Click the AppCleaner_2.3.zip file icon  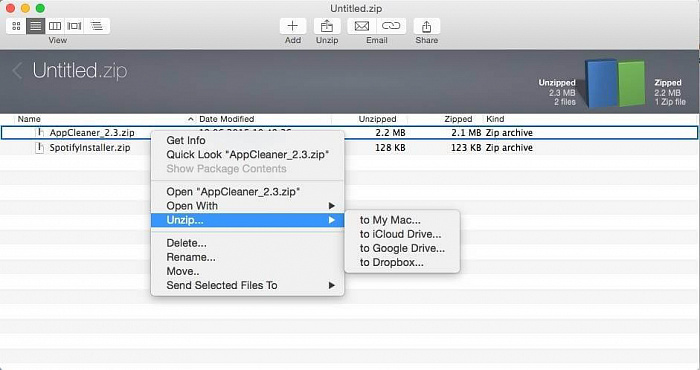coord(39,133)
